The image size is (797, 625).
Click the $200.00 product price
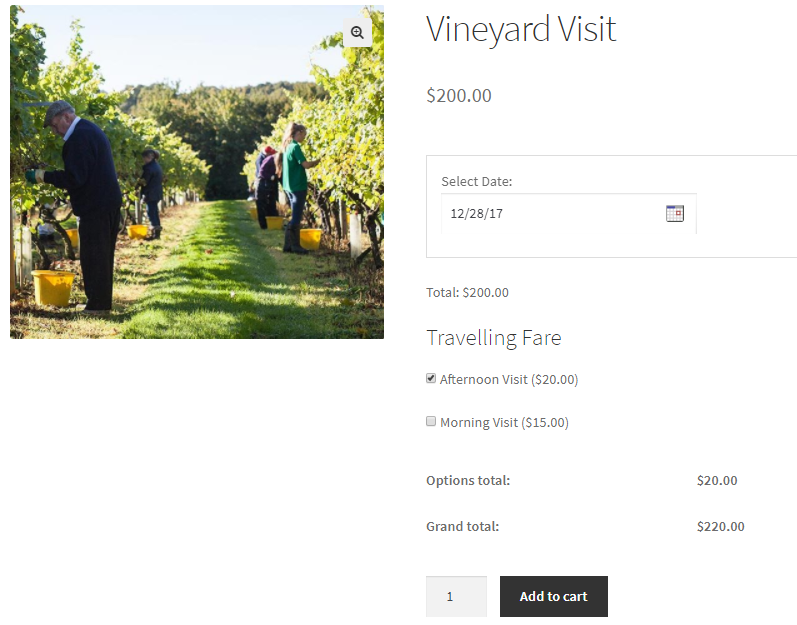tap(459, 95)
